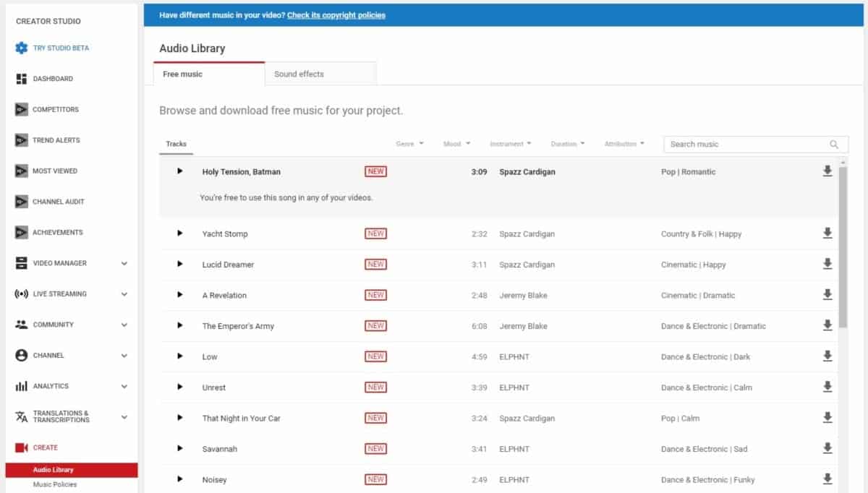Download That Night in Your Car
The width and height of the screenshot is (868, 493).
827,418
